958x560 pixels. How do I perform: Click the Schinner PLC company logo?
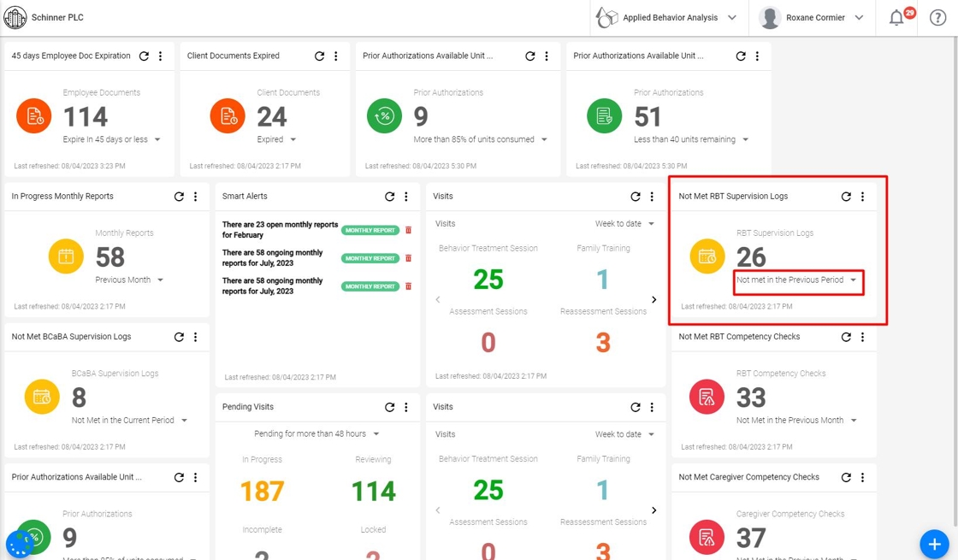point(15,18)
